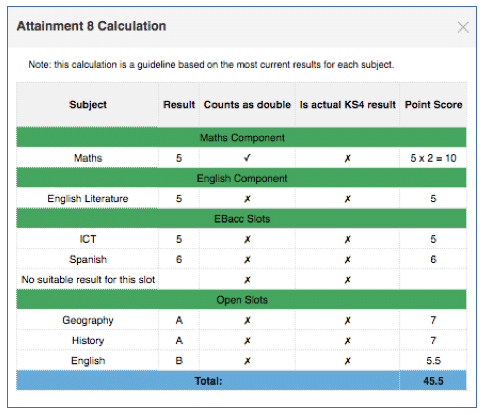This screenshot has width=486, height=415.
Task: Click the total score 45.5 cell
Action: click(x=433, y=381)
